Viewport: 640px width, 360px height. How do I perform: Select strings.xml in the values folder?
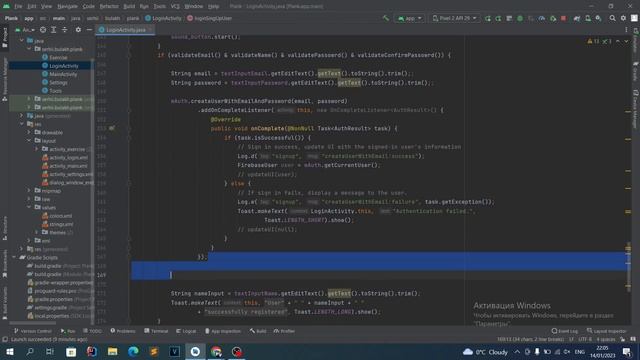pyautogui.click(x=61, y=224)
